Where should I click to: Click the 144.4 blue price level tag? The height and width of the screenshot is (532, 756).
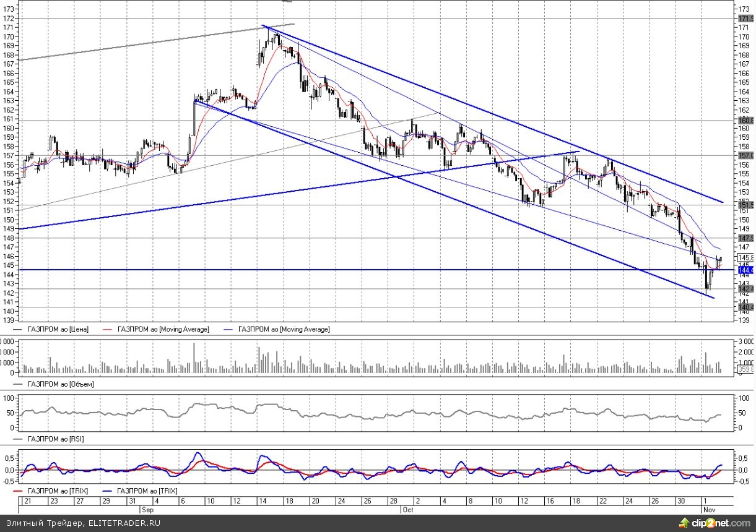[745, 270]
